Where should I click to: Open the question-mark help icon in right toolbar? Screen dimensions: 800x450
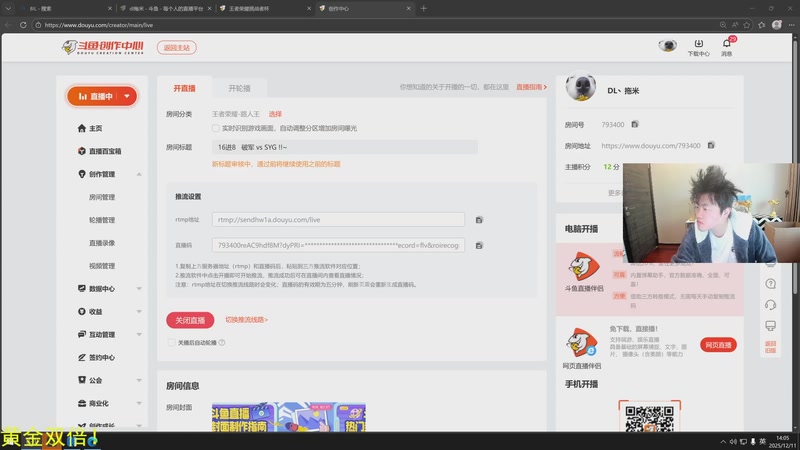coord(770,284)
